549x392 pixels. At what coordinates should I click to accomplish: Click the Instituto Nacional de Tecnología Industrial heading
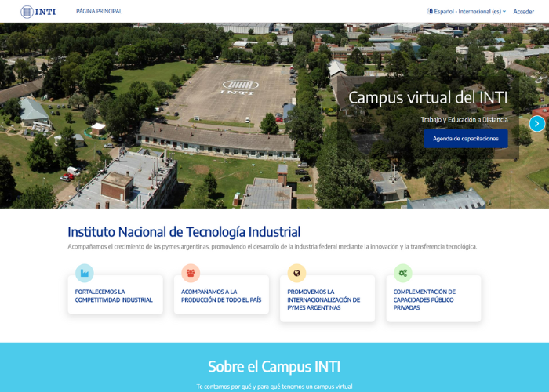point(184,232)
